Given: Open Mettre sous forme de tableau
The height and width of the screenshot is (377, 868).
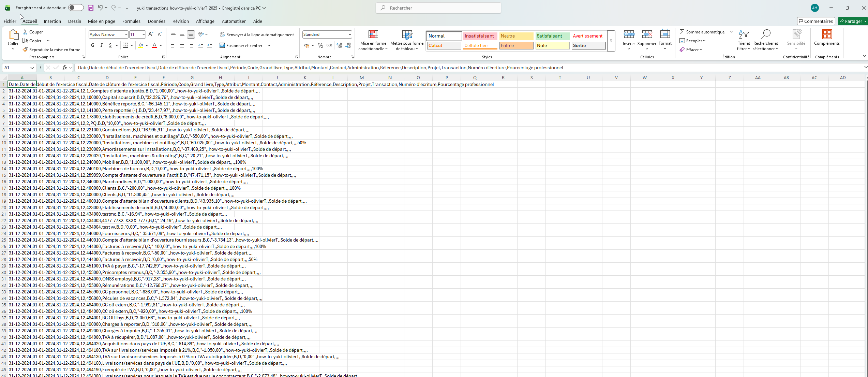Looking at the screenshot, I should click(x=407, y=40).
